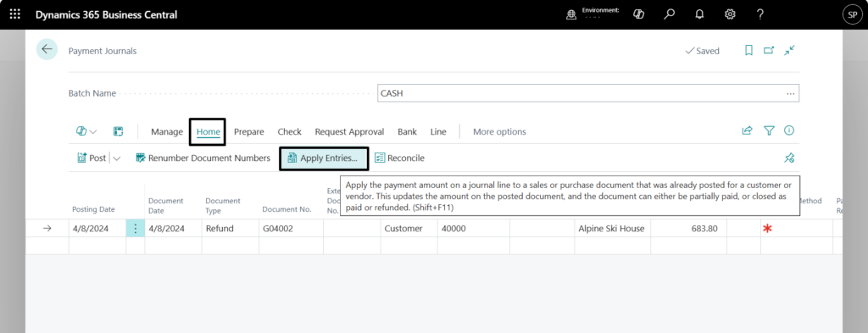Viewport: 868px width, 333px height.
Task: Expand the Copilot dropdown in action bar
Action: pos(86,131)
